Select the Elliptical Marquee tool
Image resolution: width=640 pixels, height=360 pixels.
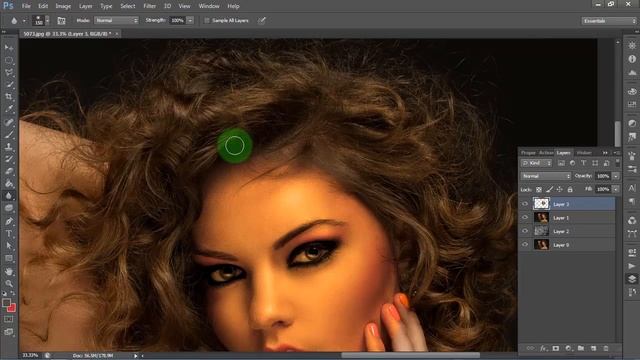(x=9, y=60)
